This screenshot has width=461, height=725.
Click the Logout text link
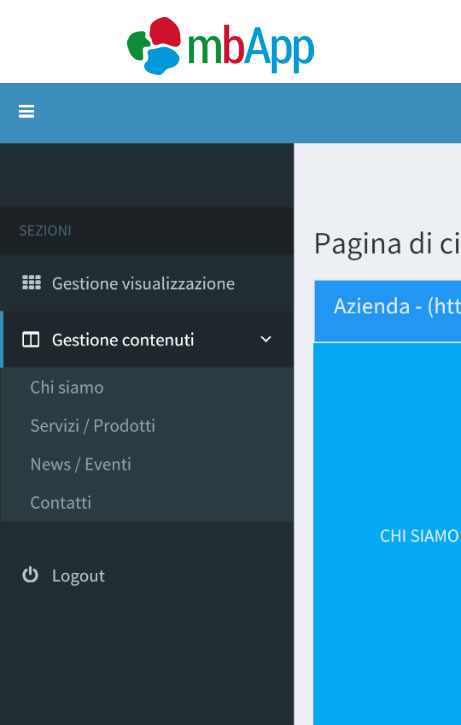click(x=78, y=576)
